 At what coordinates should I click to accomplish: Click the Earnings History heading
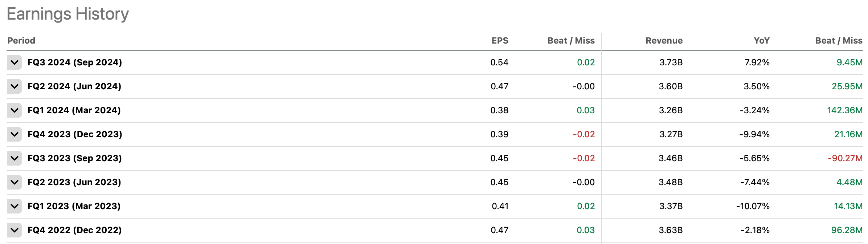(x=68, y=14)
